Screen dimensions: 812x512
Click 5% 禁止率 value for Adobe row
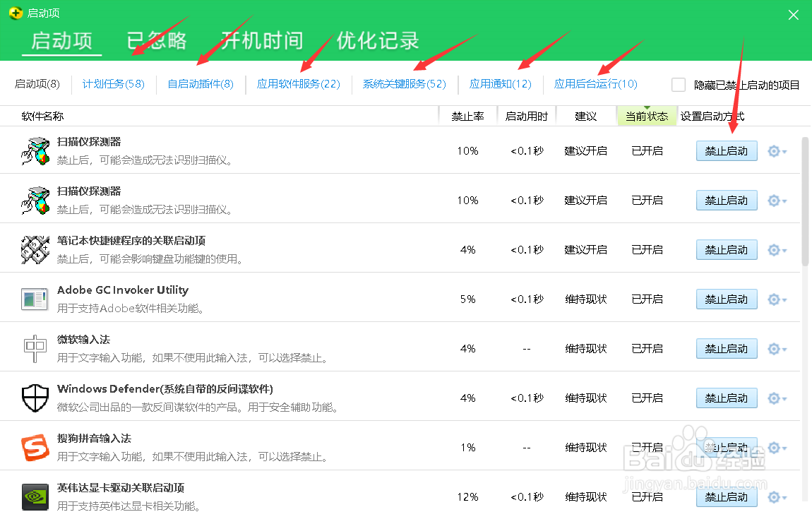click(x=467, y=299)
